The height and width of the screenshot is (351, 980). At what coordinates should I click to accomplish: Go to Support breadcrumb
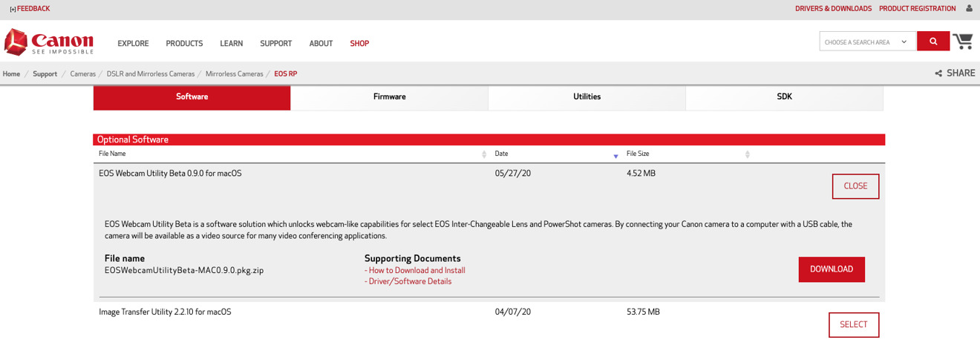click(x=45, y=74)
